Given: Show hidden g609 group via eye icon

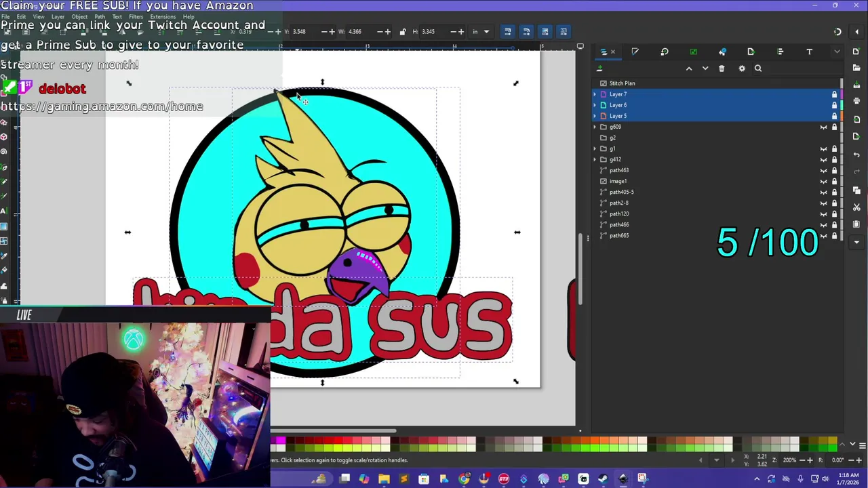Looking at the screenshot, I should click(824, 127).
